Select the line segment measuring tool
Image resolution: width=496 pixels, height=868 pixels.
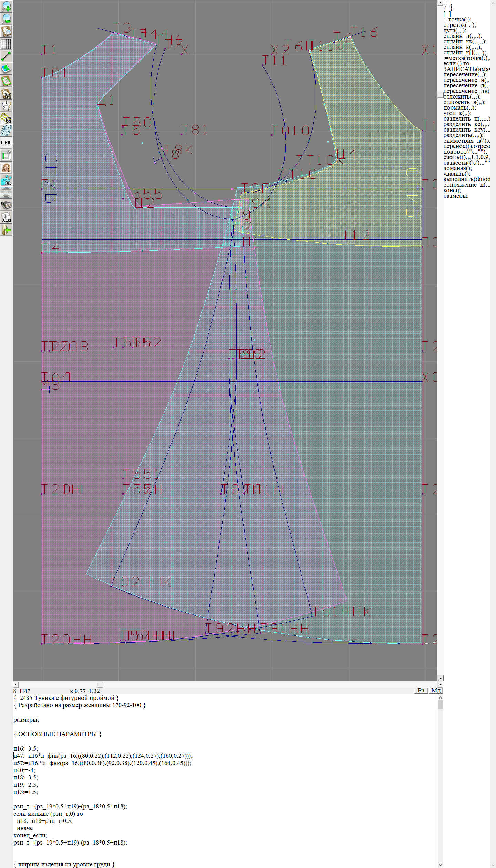point(6,56)
